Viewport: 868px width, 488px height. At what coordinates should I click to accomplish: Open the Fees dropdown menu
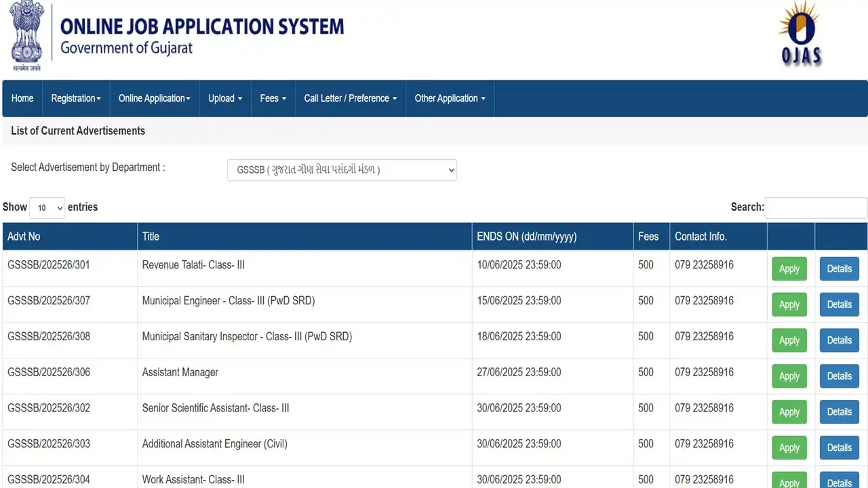tap(273, 98)
